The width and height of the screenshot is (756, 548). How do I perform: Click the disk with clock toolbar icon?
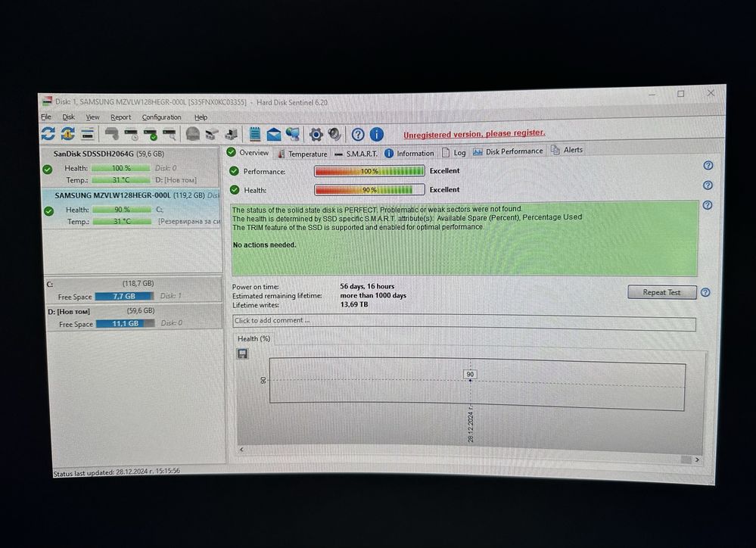coord(131,134)
